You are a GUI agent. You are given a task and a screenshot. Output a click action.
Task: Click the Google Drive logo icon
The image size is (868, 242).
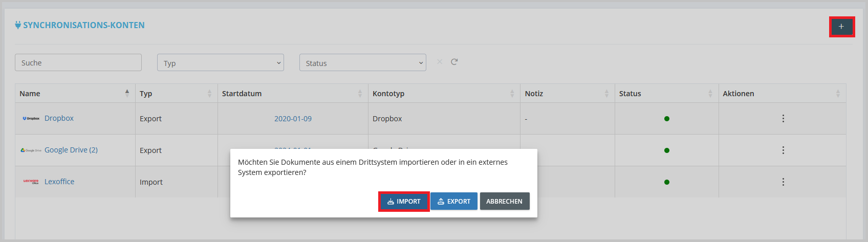pyautogui.click(x=31, y=150)
